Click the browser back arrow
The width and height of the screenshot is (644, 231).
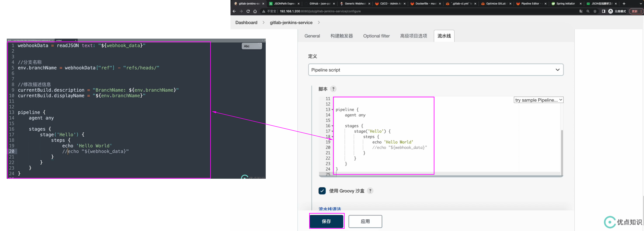[234, 11]
